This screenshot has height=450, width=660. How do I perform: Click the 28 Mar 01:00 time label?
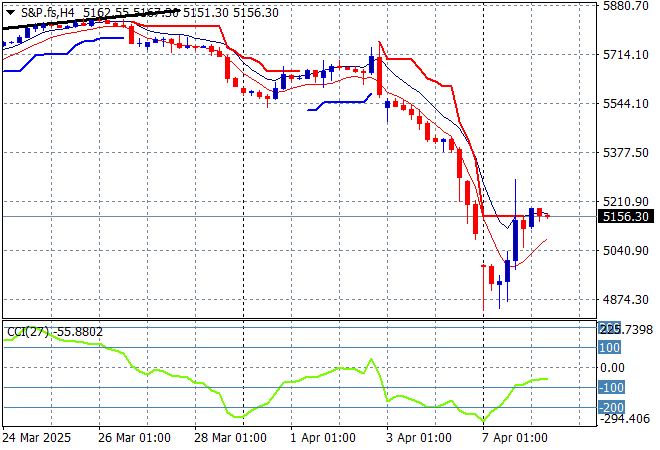(230, 438)
